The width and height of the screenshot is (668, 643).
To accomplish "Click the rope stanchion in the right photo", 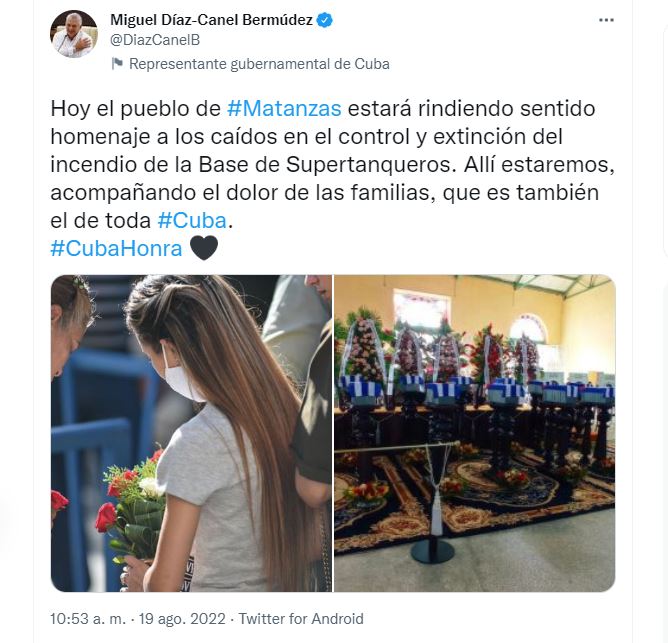I will 434,503.
